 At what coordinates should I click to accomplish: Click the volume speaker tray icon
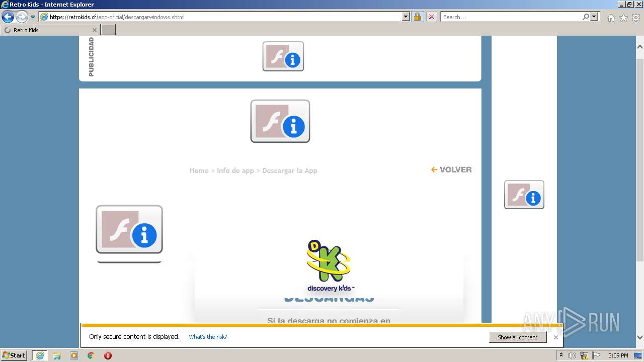pyautogui.click(x=572, y=355)
